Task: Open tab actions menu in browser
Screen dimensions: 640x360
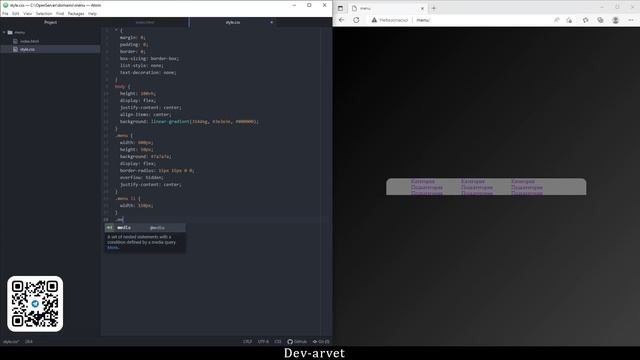Action: click(340, 8)
